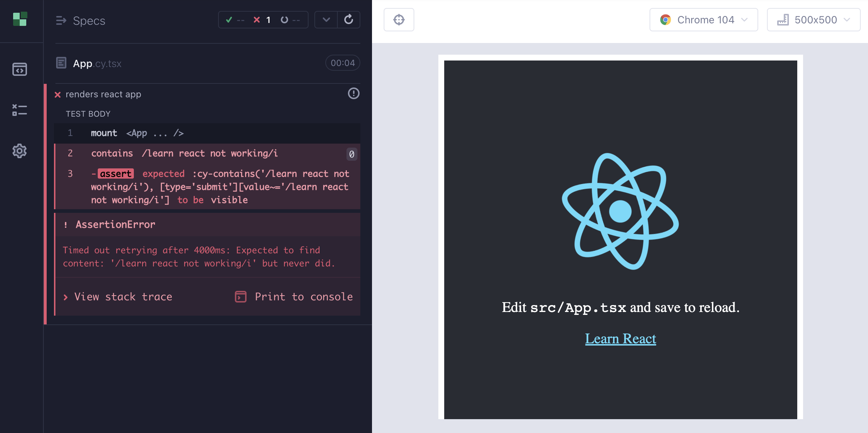Click the Specs heading

pos(89,21)
